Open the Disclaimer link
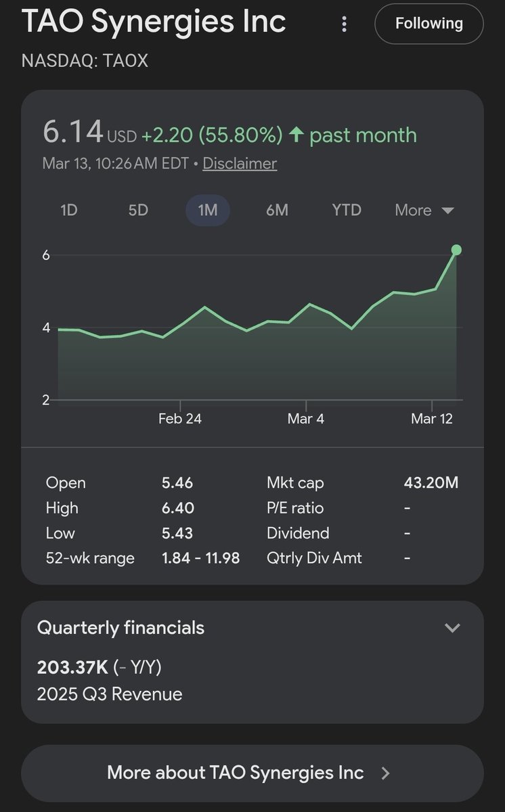The height and width of the screenshot is (812, 505). click(240, 164)
